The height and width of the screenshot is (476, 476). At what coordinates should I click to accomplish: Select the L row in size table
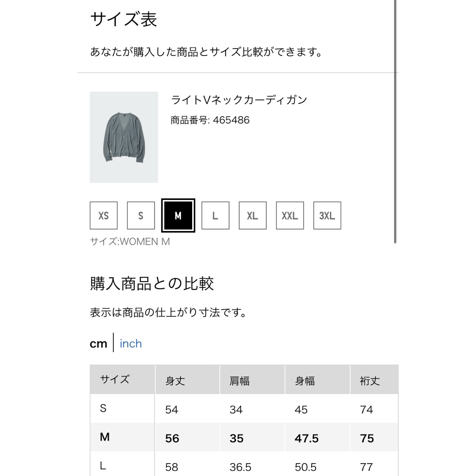(x=244, y=465)
